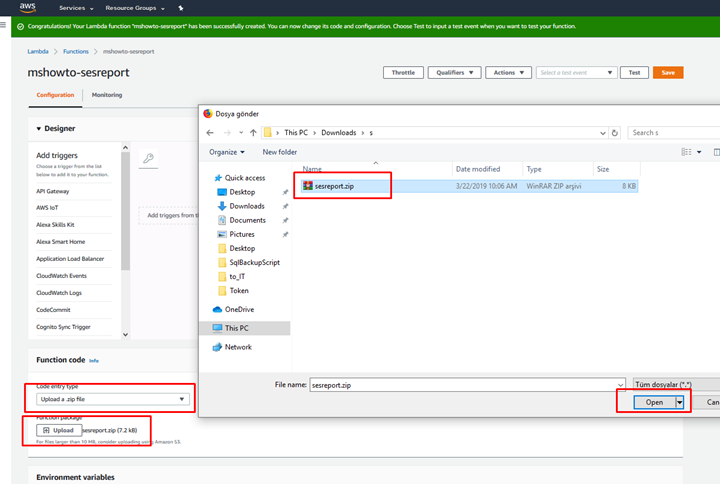The height and width of the screenshot is (484, 720).
Task: Open the Actions dropdown
Action: tap(508, 73)
